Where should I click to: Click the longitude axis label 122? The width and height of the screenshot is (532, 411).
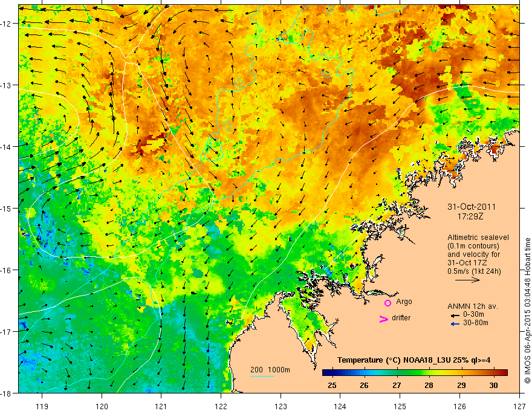click(x=221, y=406)
